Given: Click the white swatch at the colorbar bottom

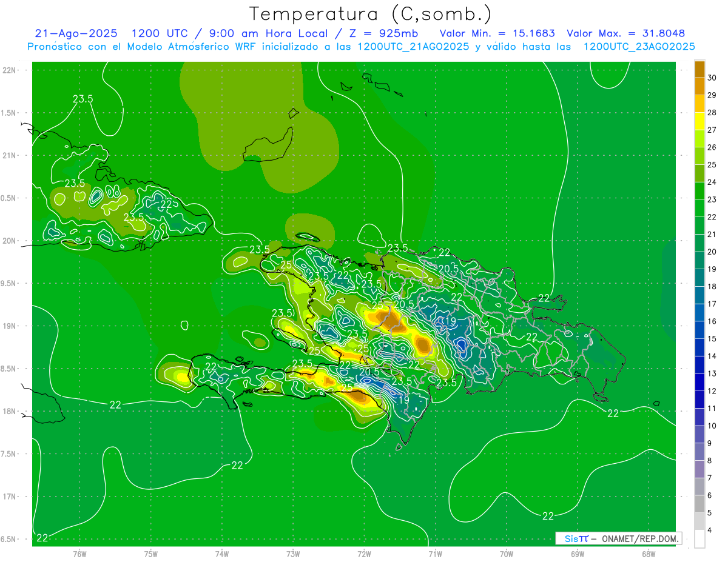Looking at the screenshot, I should click(700, 539).
